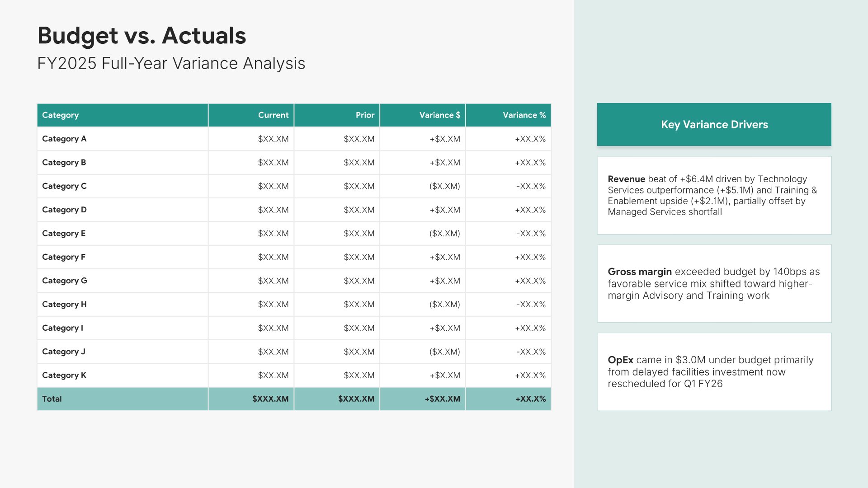Image resolution: width=868 pixels, height=488 pixels.
Task: Select the Revenue beat text card
Action: [714, 195]
